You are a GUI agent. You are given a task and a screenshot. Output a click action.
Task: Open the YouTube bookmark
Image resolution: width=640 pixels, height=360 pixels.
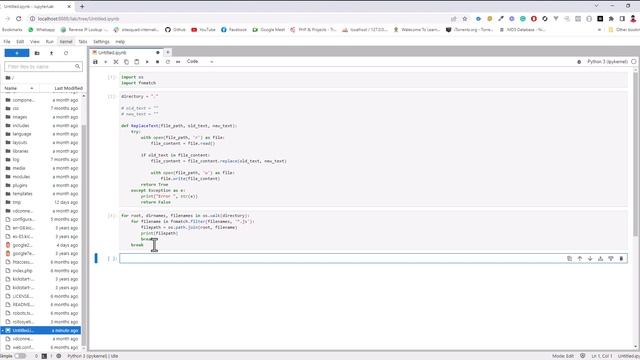click(203, 30)
